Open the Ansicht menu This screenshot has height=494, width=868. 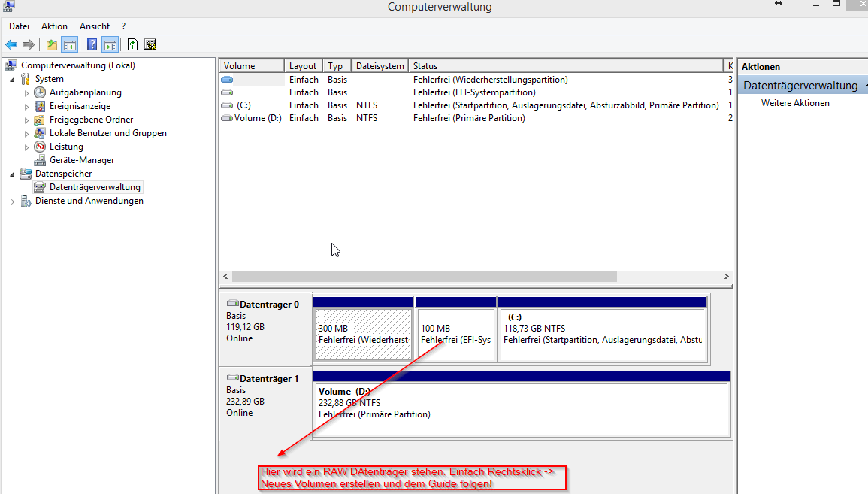pos(95,26)
